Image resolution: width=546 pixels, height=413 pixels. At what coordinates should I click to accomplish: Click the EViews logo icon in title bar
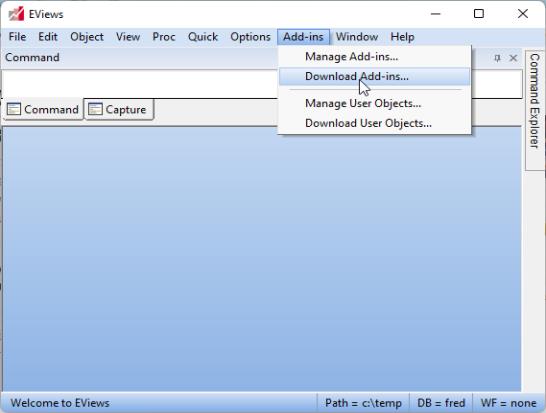pyautogui.click(x=16, y=14)
